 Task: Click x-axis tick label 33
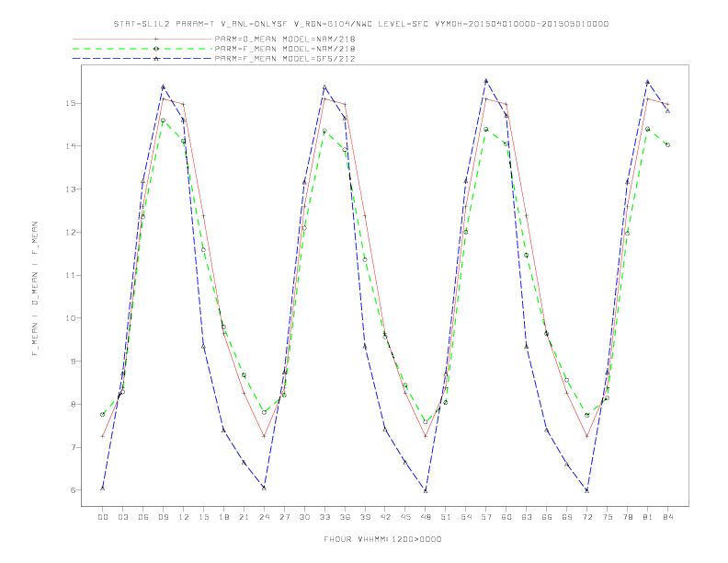(324, 517)
